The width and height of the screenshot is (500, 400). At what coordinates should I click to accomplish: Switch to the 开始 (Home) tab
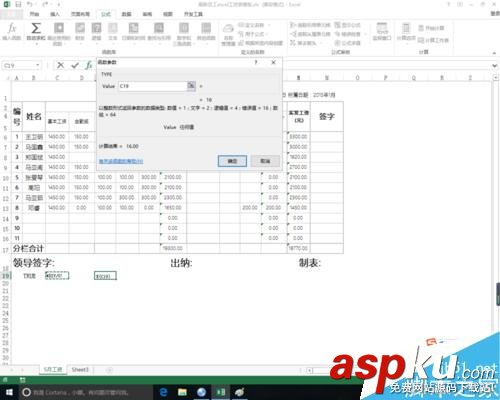(x=34, y=14)
